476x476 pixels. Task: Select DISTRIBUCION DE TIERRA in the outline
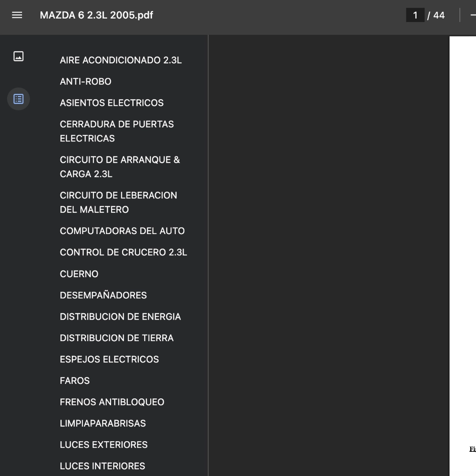coord(116,338)
